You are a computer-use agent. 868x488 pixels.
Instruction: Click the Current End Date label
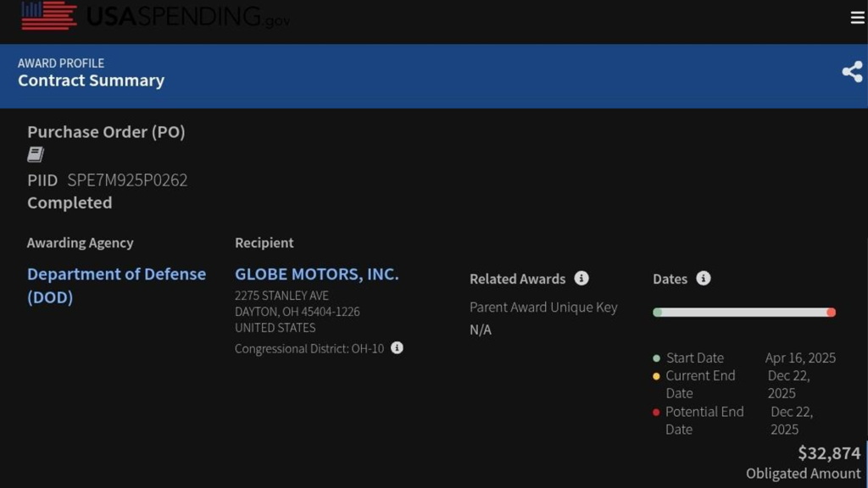coord(700,385)
